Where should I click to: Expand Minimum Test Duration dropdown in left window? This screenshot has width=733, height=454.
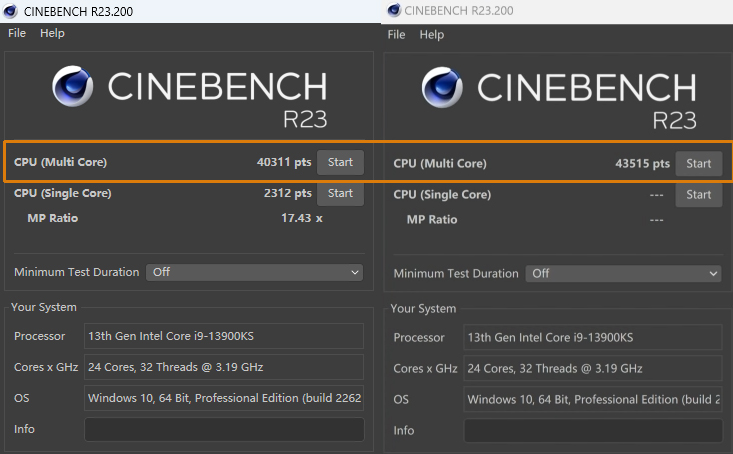click(254, 272)
